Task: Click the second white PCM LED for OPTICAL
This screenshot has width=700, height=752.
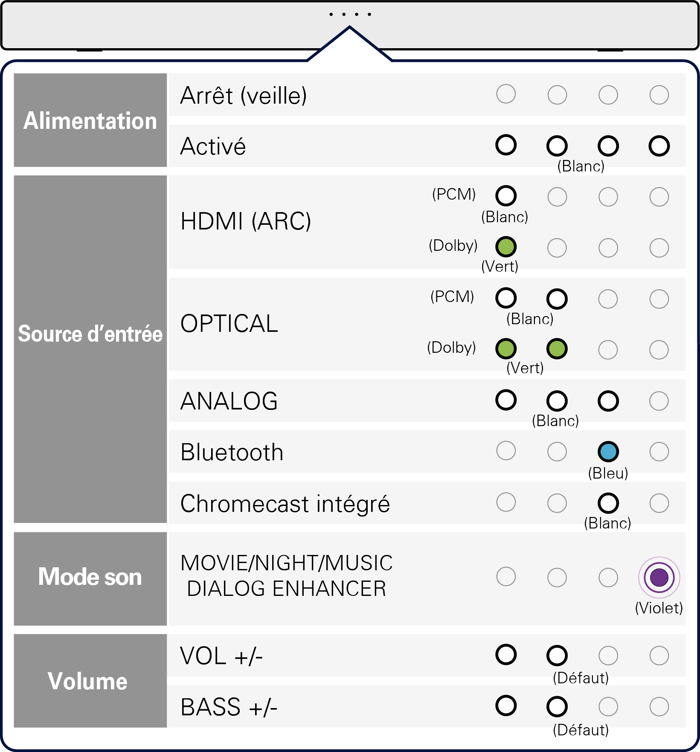Action: [557, 299]
